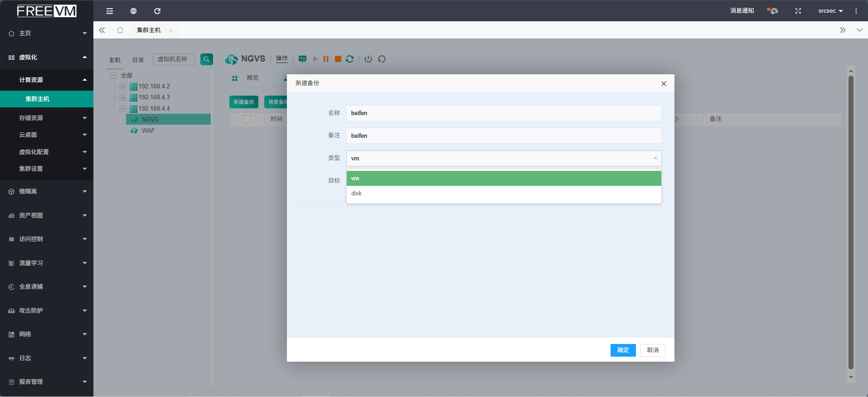Select the 'disk' option in type list

click(x=503, y=194)
